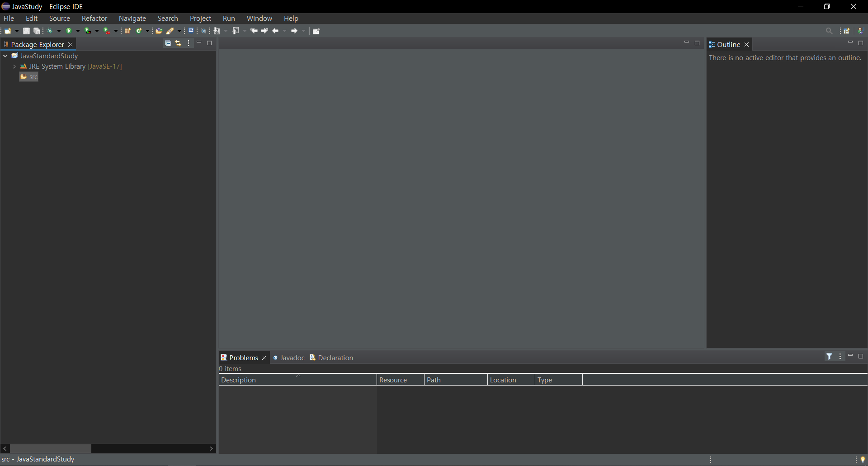Click Collapse All in Package Explorer

[x=168, y=43]
